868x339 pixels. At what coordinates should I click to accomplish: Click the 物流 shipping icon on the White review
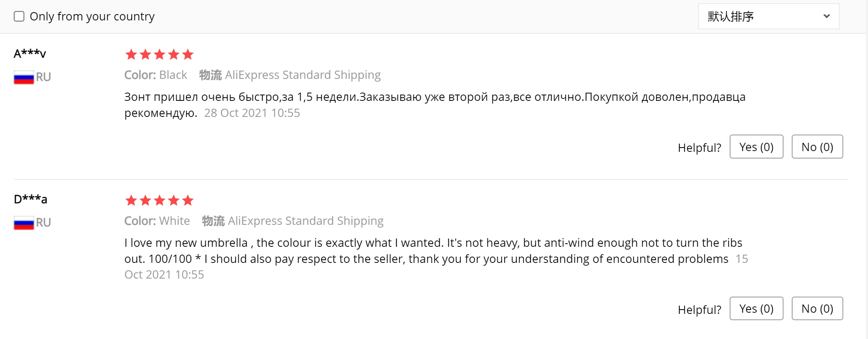[x=213, y=221]
